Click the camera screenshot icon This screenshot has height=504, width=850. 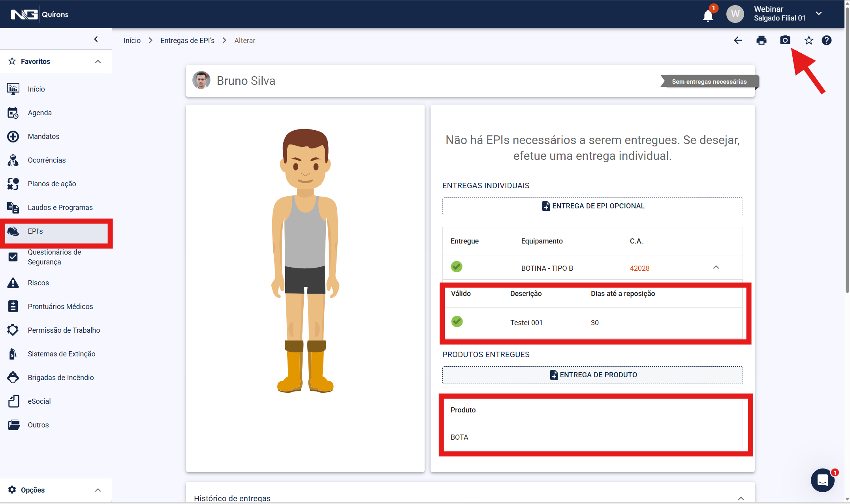click(785, 40)
